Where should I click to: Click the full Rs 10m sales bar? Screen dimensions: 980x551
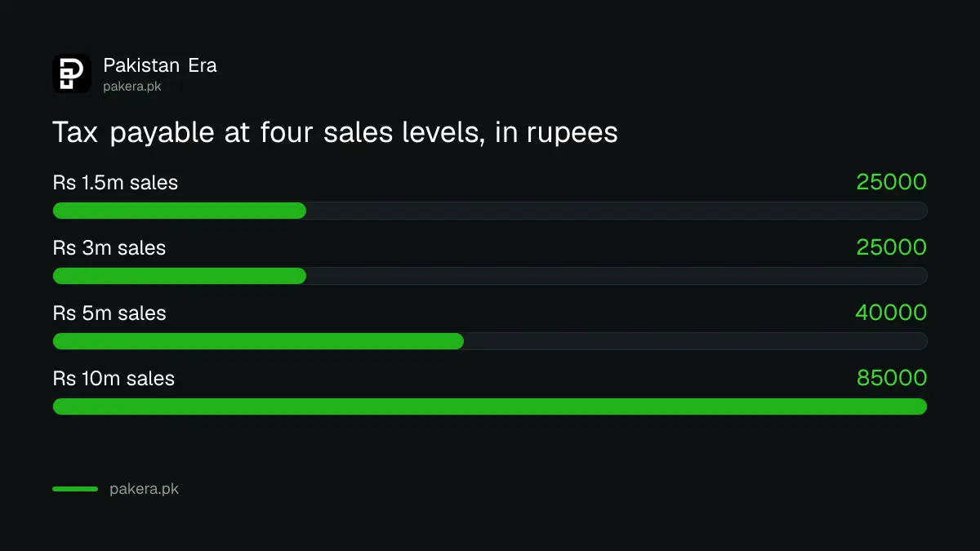[490, 407]
